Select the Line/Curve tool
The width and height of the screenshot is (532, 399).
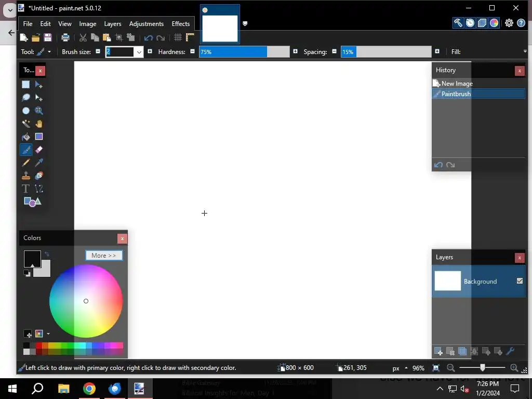pos(38,189)
